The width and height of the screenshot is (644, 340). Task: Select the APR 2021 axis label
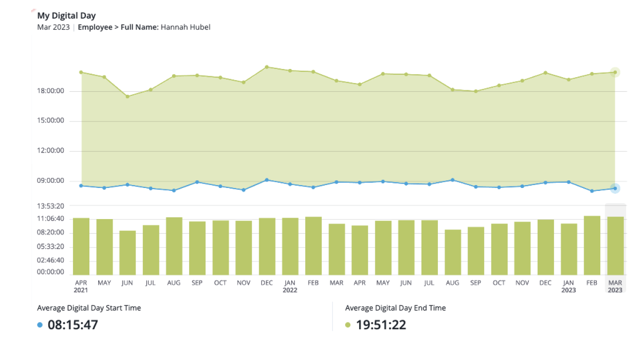point(81,286)
